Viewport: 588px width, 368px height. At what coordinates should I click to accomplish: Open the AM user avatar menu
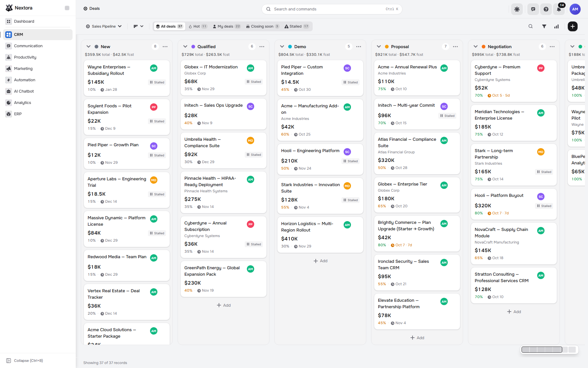[575, 9]
